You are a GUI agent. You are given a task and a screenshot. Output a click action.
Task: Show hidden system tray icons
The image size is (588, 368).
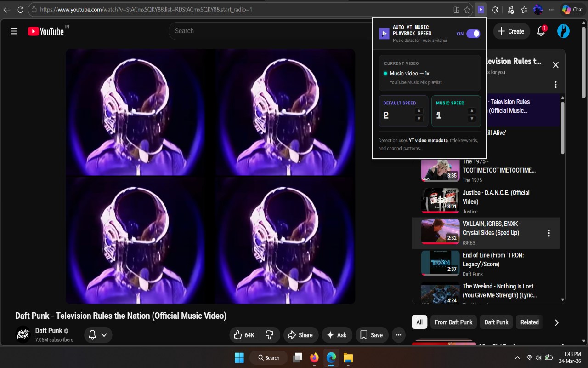pos(517,357)
